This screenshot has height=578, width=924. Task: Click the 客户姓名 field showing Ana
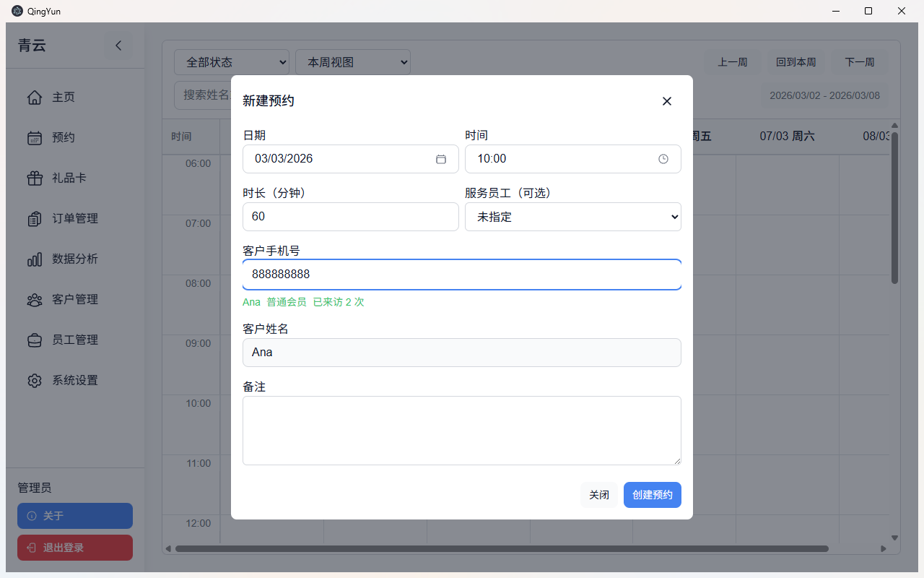pyautogui.click(x=462, y=353)
